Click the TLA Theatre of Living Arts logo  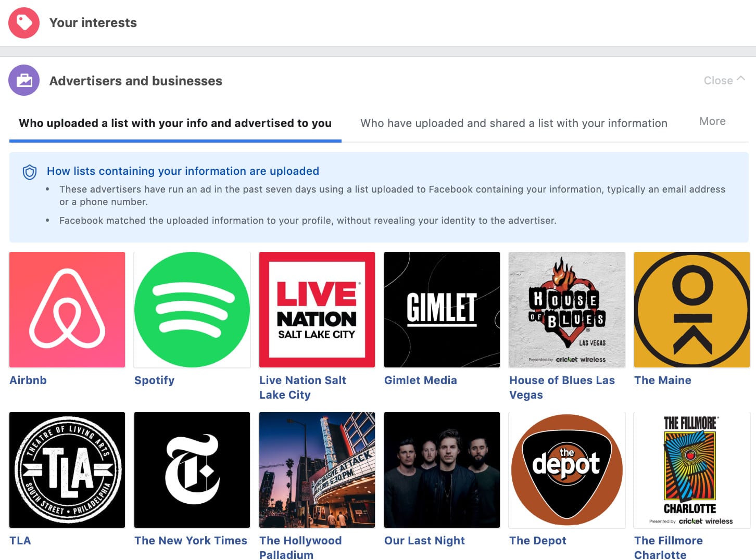point(67,470)
